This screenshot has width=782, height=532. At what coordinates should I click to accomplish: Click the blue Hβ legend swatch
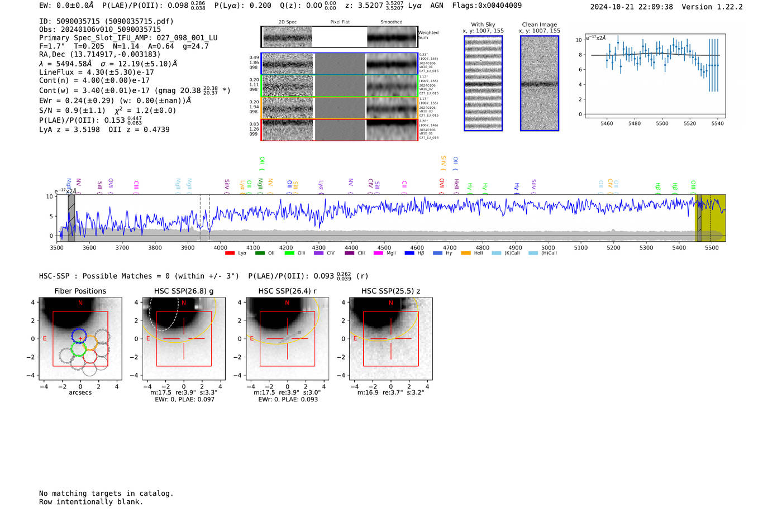pos(409,253)
